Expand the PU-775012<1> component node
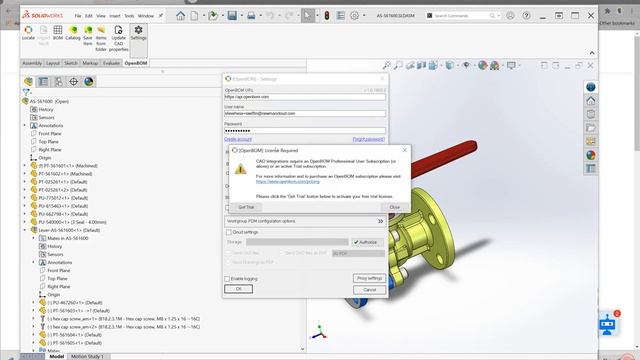 (25, 198)
